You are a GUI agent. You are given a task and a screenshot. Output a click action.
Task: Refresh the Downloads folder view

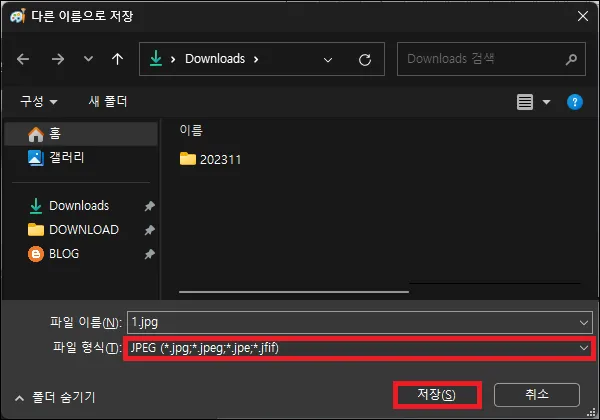click(365, 60)
